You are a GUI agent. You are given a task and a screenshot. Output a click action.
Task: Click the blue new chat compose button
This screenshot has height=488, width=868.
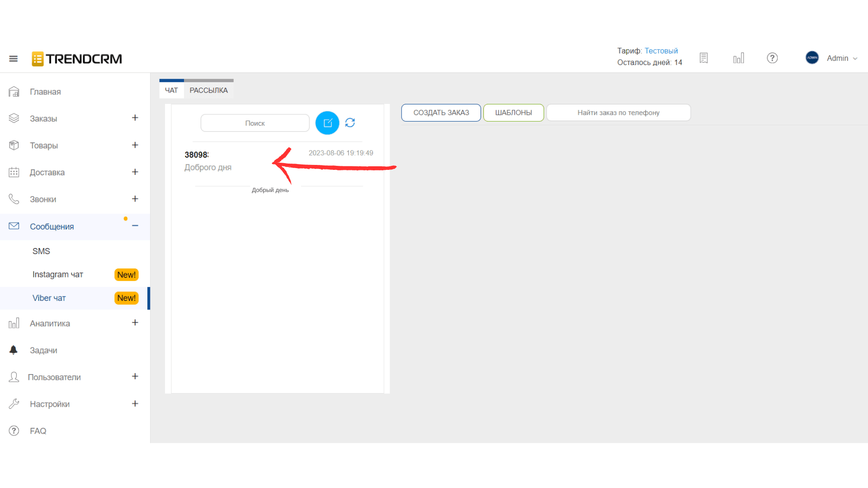pos(327,123)
